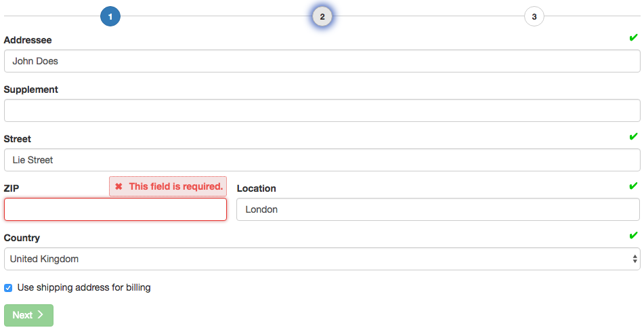Uncheck Use shipping address for billing
Image resolution: width=644 pixels, height=332 pixels.
click(x=8, y=288)
